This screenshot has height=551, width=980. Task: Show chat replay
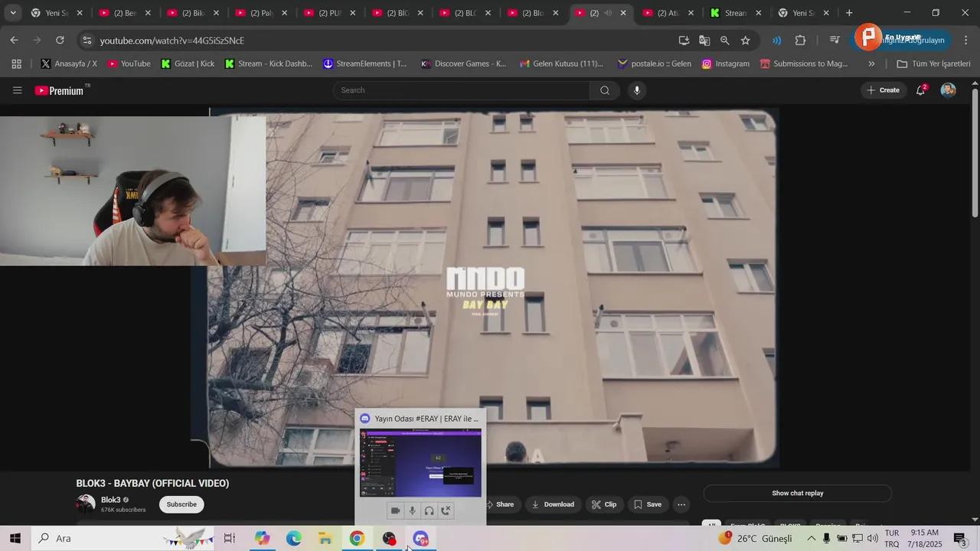(798, 494)
